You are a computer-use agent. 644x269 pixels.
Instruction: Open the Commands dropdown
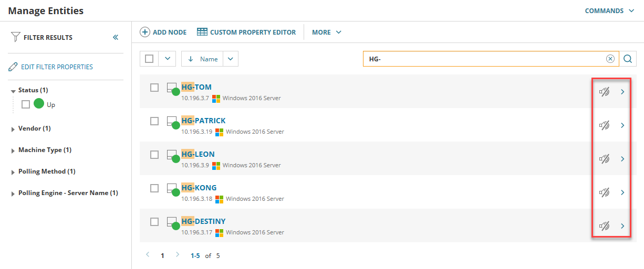click(610, 10)
